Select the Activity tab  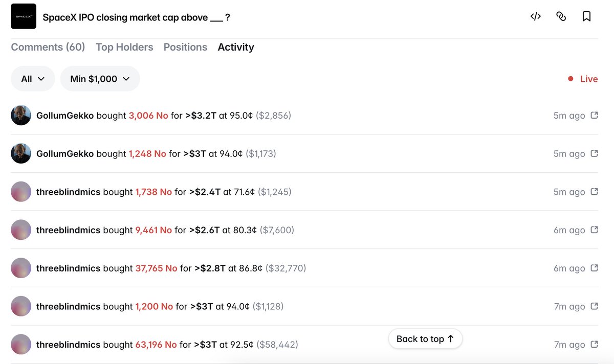(236, 47)
